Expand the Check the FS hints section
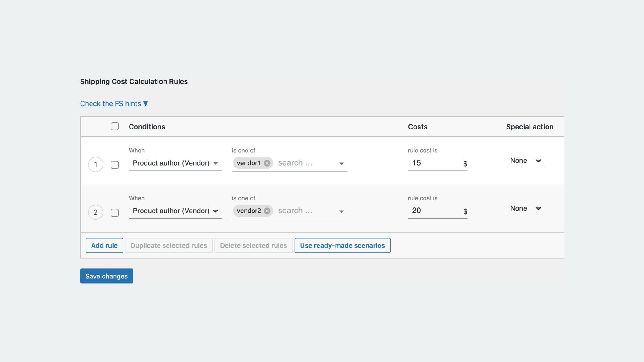 pos(114,103)
